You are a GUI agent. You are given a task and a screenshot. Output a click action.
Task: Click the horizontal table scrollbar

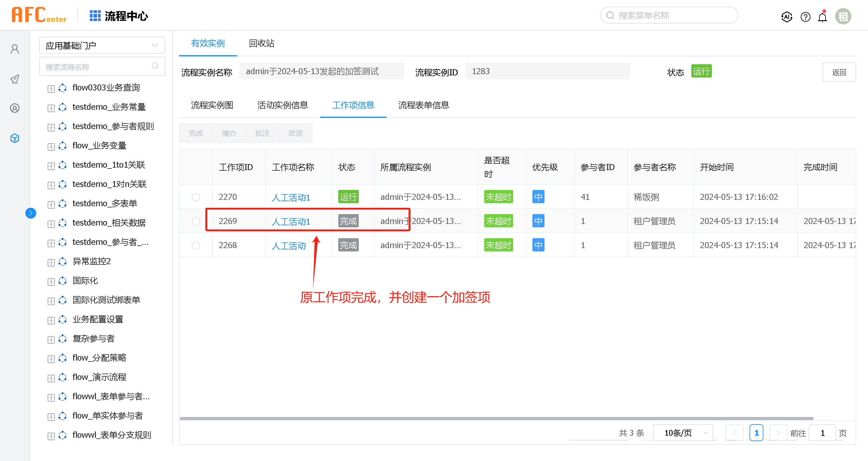click(496, 418)
